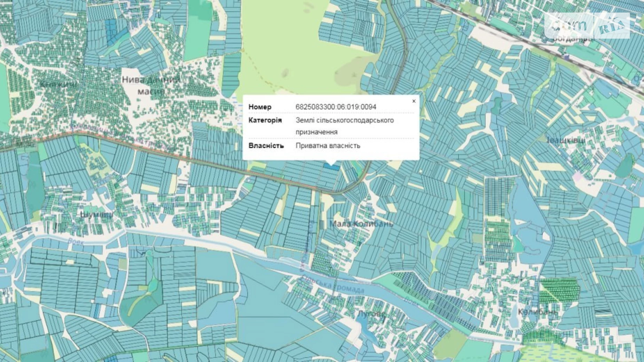Click the Лугове village label
Viewport: 644px width, 362px height.
(x=371, y=314)
